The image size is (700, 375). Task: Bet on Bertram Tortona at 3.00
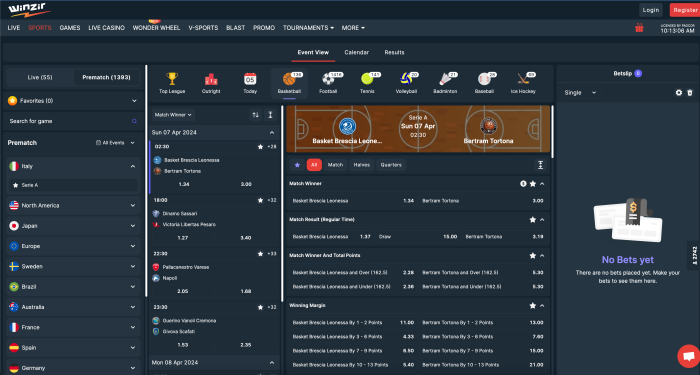coord(484,201)
